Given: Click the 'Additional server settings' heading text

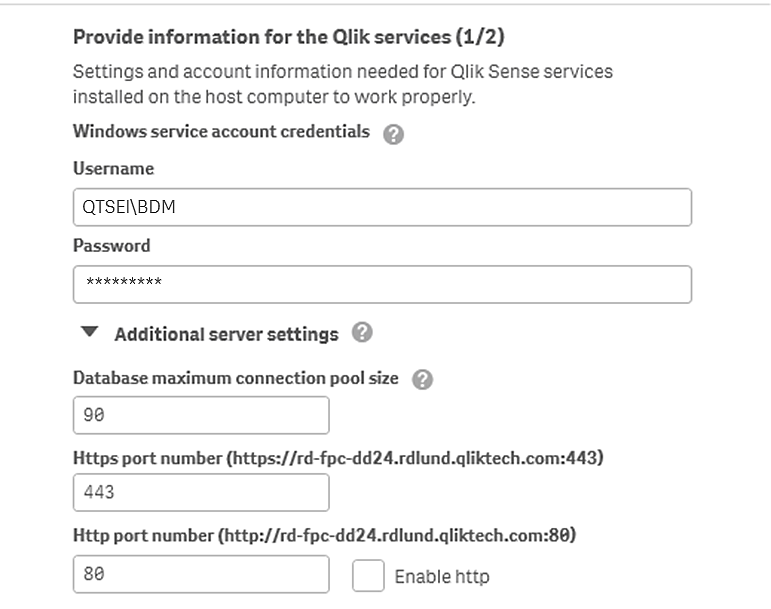Looking at the screenshot, I should coord(226,334).
